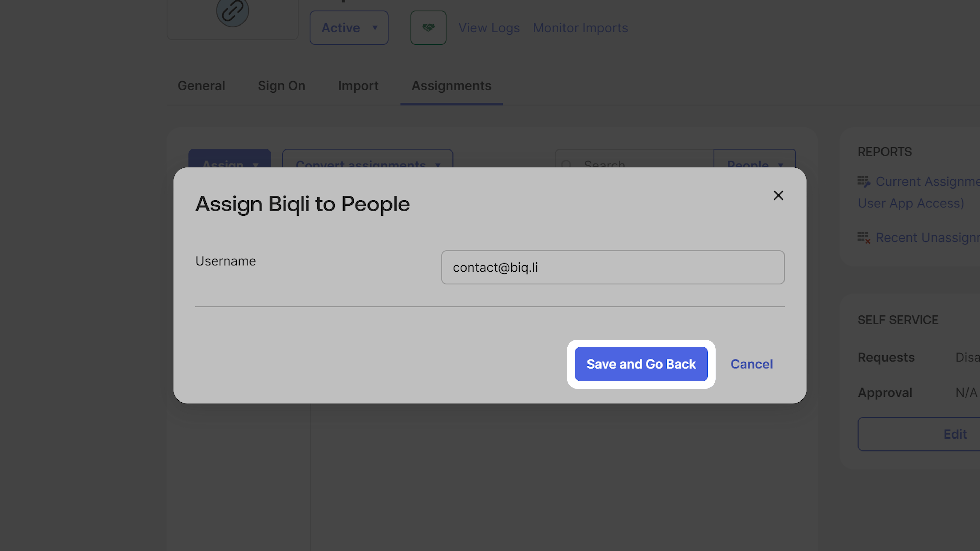Switch to the General tab
980x551 pixels.
[x=201, y=86]
